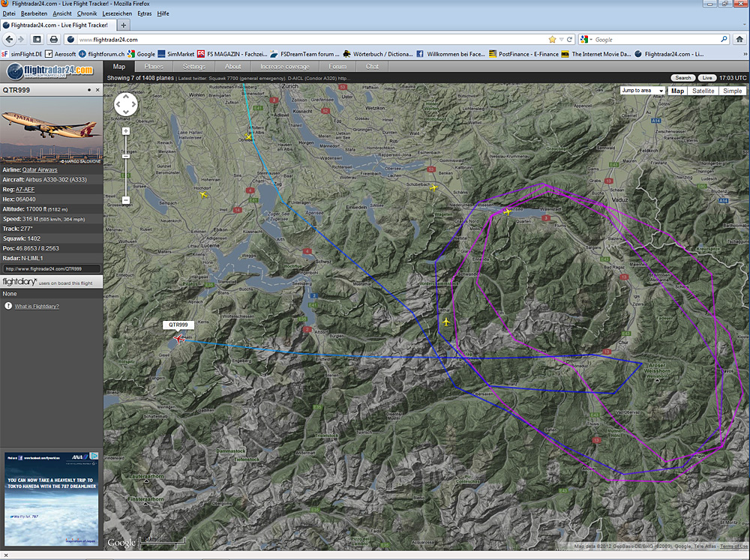Select yellow plane near Schübelbach
The width and height of the screenshot is (750, 560).
[x=433, y=187]
